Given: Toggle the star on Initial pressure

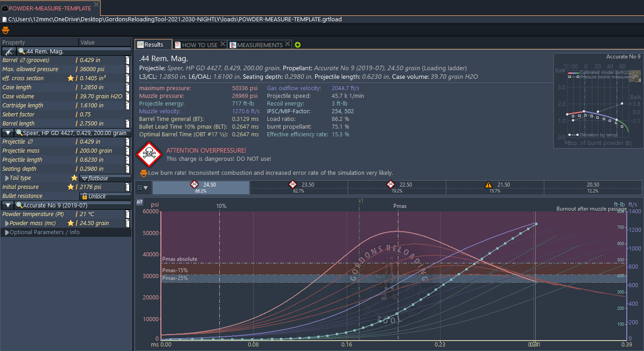Looking at the screenshot, I should click(71, 187).
